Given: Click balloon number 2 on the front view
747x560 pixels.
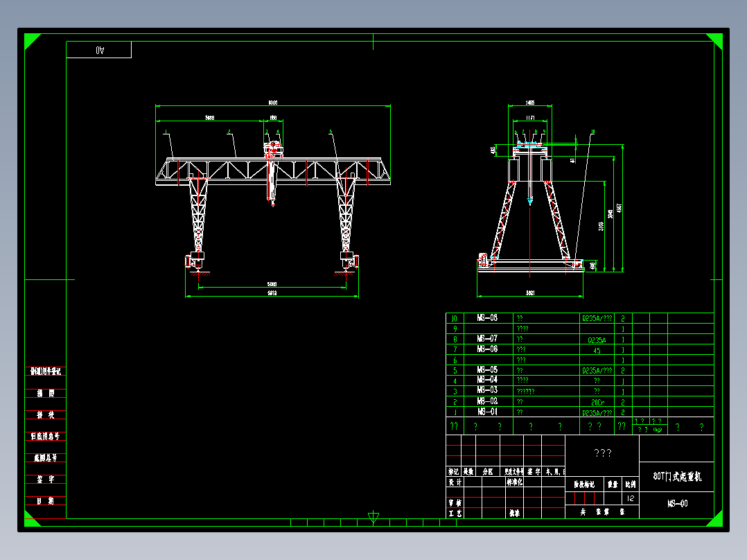Looking at the screenshot, I should point(229,132).
